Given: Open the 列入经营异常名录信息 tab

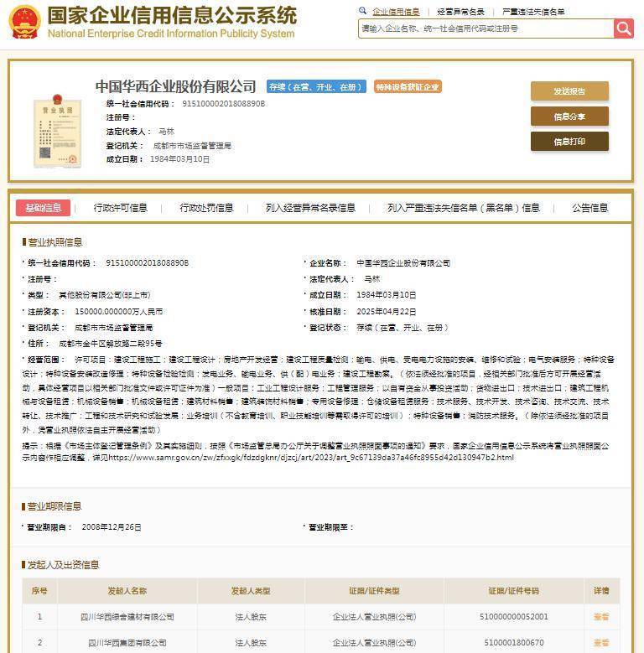Looking at the screenshot, I should [x=310, y=208].
